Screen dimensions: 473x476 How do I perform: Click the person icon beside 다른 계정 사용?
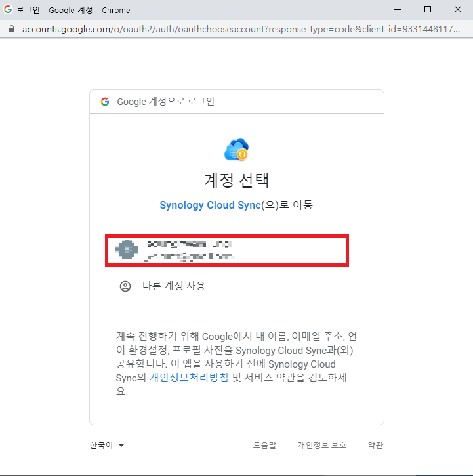click(125, 286)
